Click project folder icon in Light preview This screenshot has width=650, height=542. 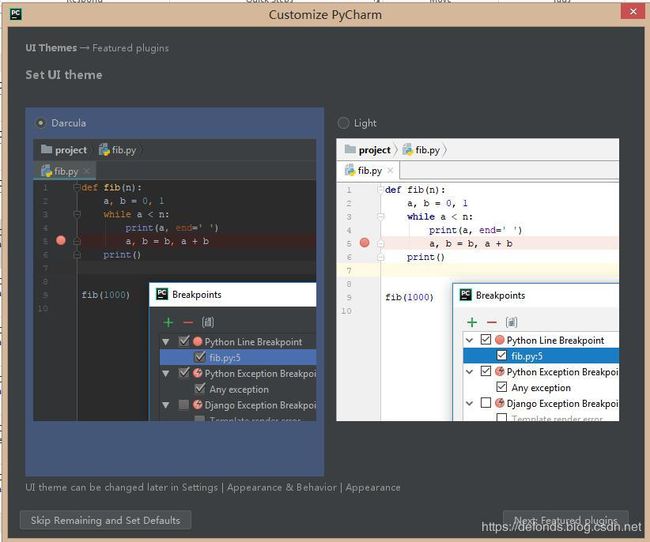(x=350, y=149)
